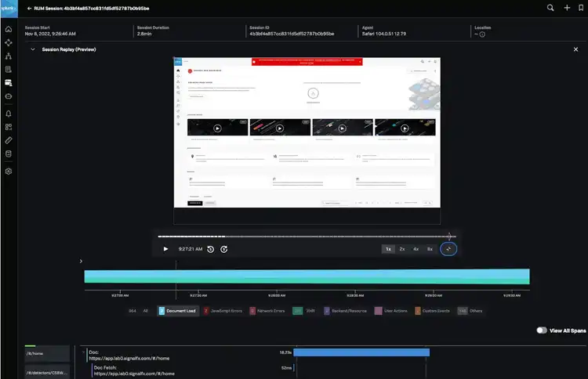The height and width of the screenshot is (379, 588).
Task: Select the /#/detectors page entry
Action: click(x=47, y=373)
